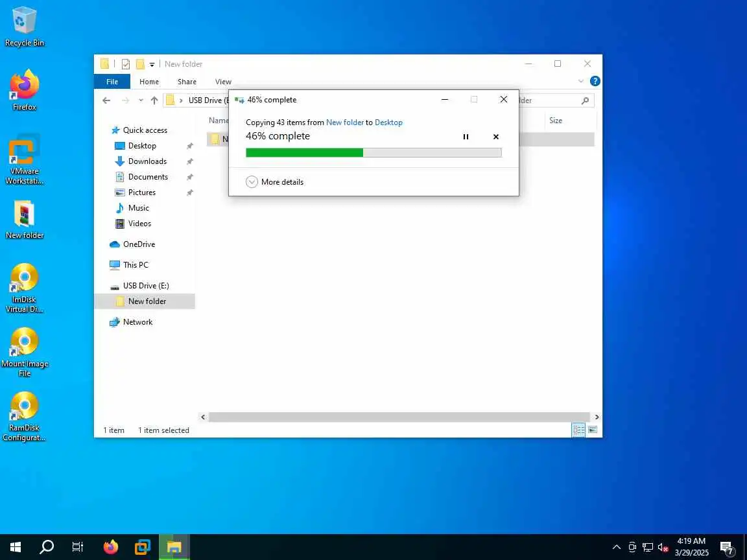Switch to the Home ribbon tab
Screen dimensions: 747x560
click(x=149, y=82)
